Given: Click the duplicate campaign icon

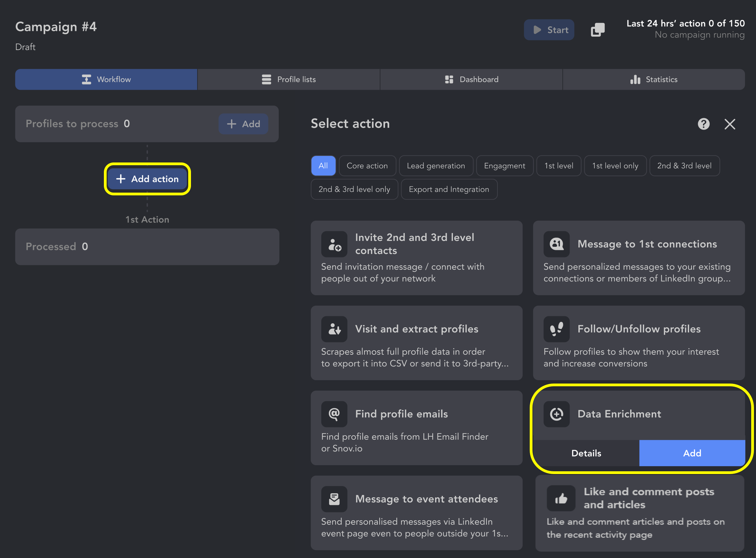Looking at the screenshot, I should click(x=598, y=30).
